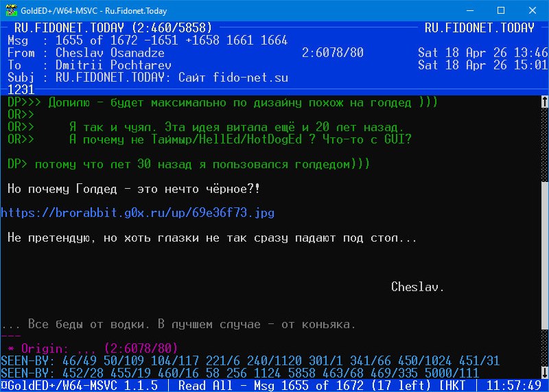Click the GoldED app icon in title bar
Image resolution: width=549 pixels, height=392 pixels.
point(10,10)
